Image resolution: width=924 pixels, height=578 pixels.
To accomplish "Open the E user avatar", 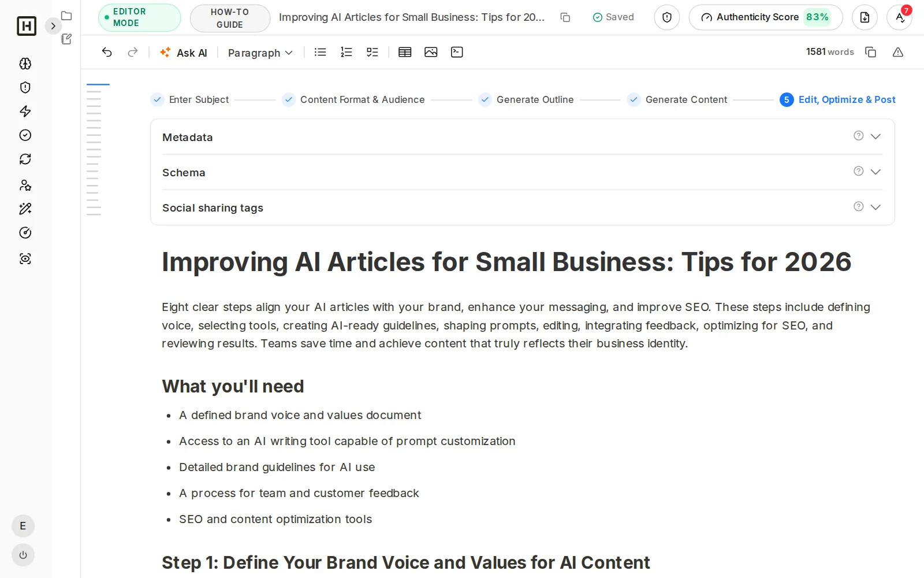I will coord(23,526).
